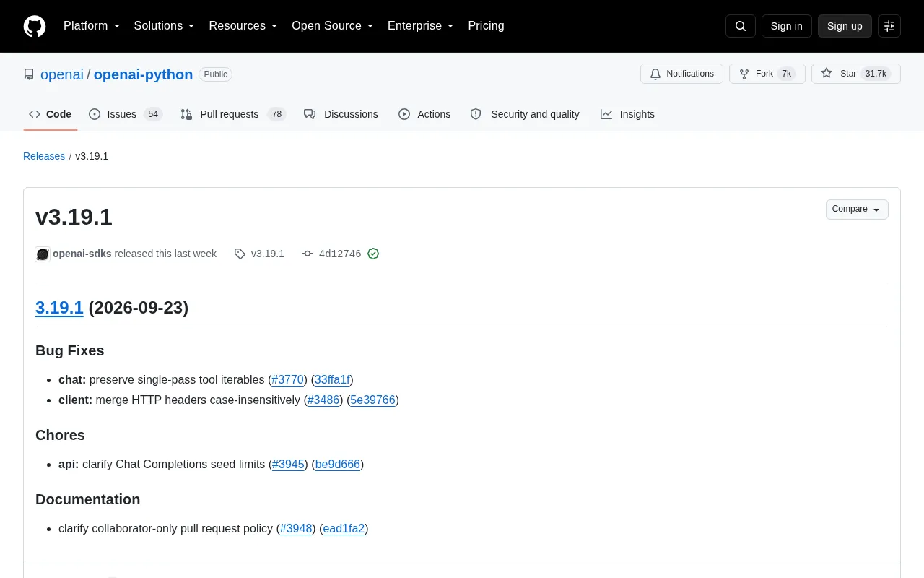Switch to the Issues tab
This screenshot has height=578, width=924.
click(126, 114)
